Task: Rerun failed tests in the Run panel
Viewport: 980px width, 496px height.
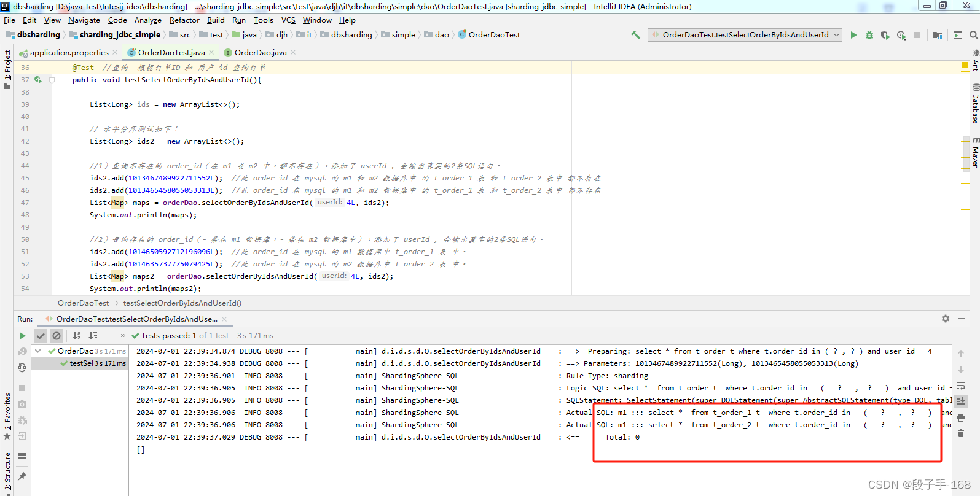Action: click(22, 352)
